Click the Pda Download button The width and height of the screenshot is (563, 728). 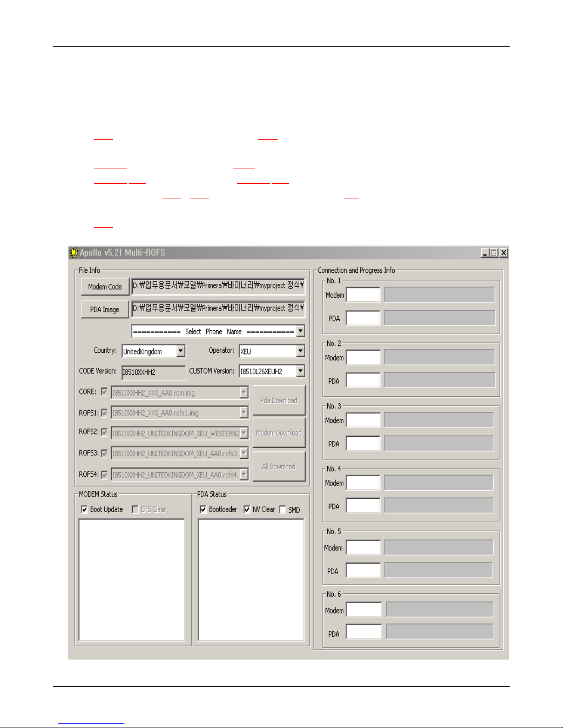coord(279,401)
